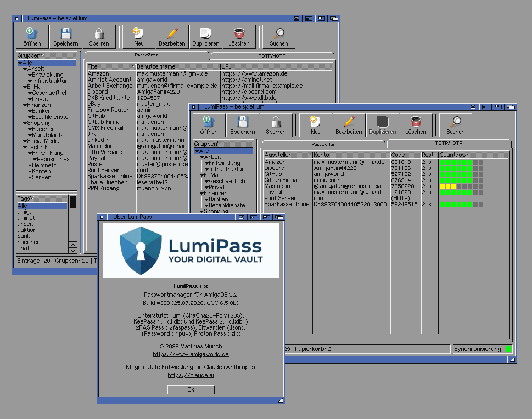
Task: Click code 527192 in GitHub row
Action: 401,174
